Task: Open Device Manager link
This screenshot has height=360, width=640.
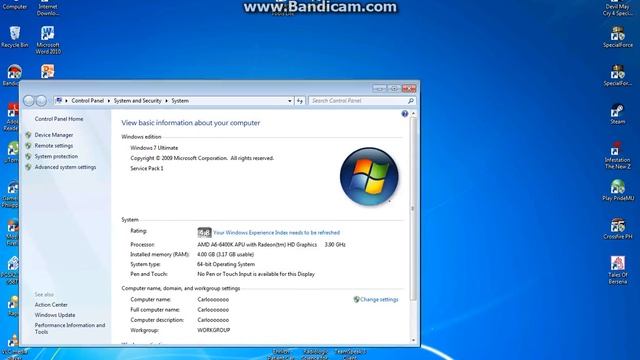Action: pyautogui.click(x=53, y=135)
